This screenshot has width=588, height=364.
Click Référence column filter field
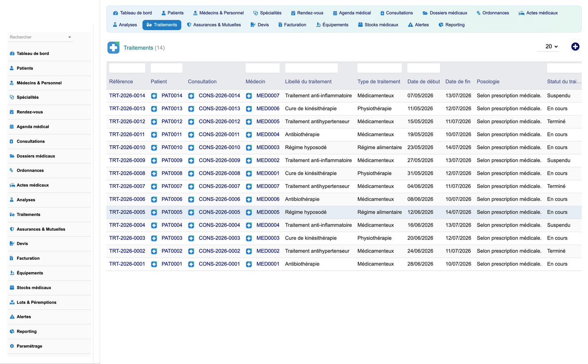pyautogui.click(x=127, y=68)
